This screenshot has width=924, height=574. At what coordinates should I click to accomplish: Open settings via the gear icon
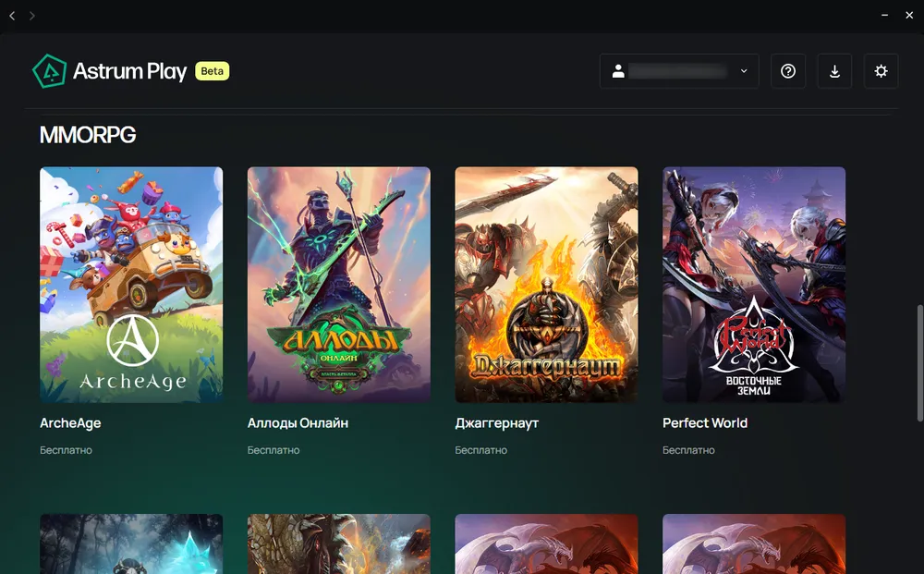coord(881,71)
